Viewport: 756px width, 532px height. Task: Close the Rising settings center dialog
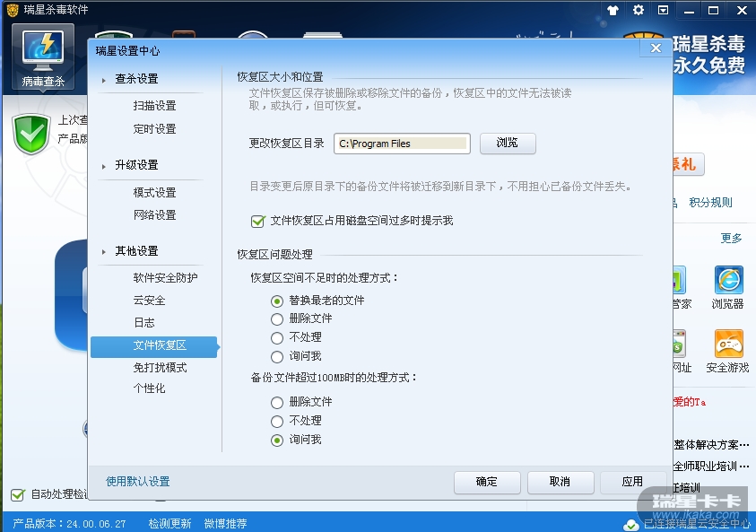(656, 48)
